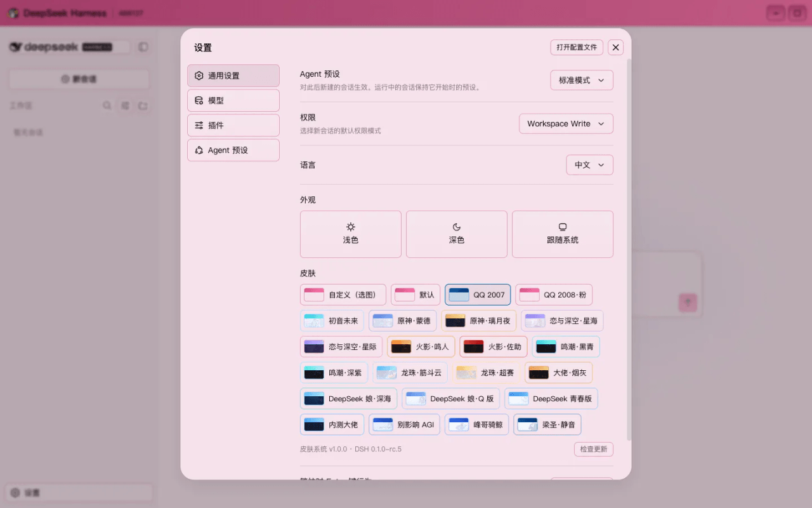The image size is (812, 508).
Task: Apply the 恋与深空·星际 skin
Action: pyautogui.click(x=341, y=347)
